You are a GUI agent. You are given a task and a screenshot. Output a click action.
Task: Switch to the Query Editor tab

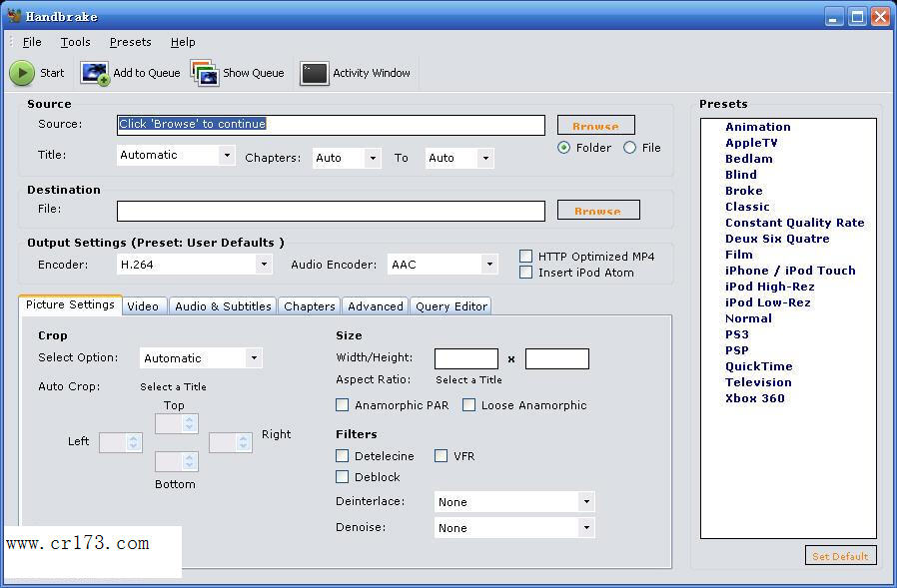(x=451, y=306)
